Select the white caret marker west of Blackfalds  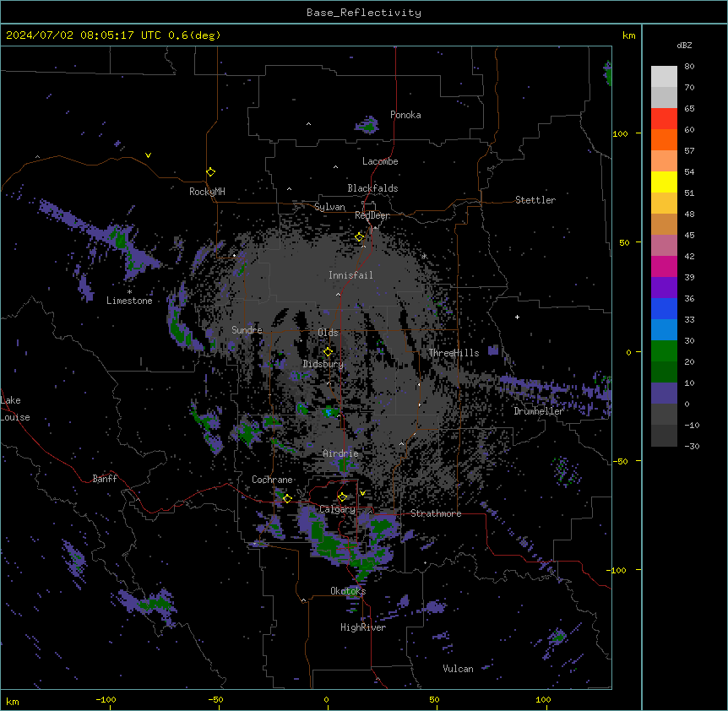tap(289, 189)
